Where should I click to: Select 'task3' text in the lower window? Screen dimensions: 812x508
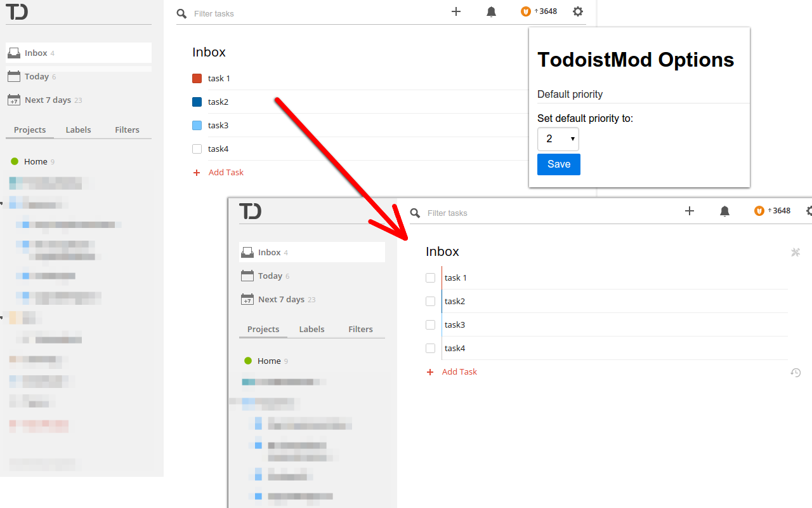pyautogui.click(x=455, y=325)
